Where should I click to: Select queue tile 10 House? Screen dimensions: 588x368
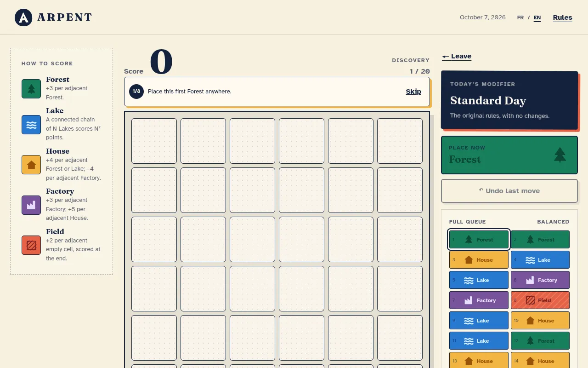(x=540, y=321)
